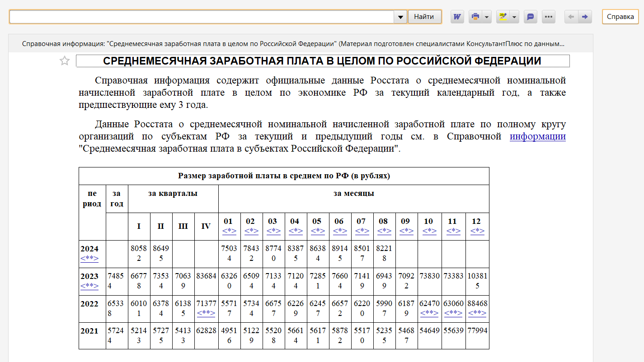Click the printer icon
This screenshot has height=362, width=644.
coord(475,17)
